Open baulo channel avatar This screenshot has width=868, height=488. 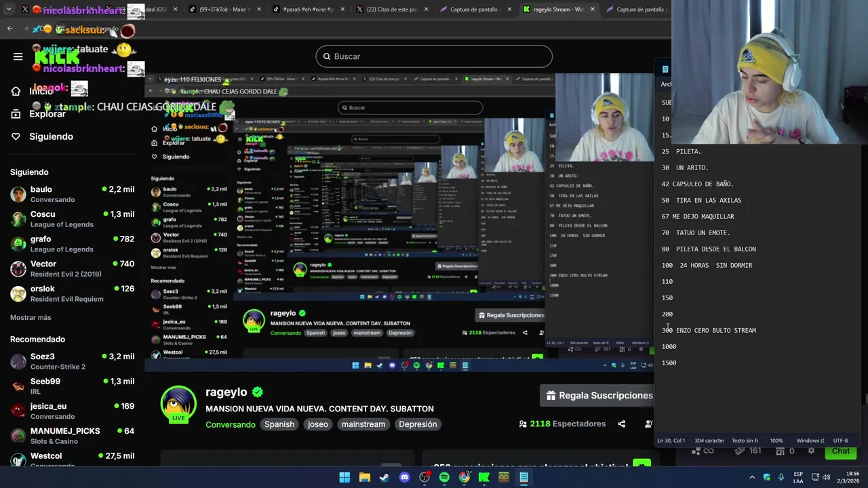(18, 194)
